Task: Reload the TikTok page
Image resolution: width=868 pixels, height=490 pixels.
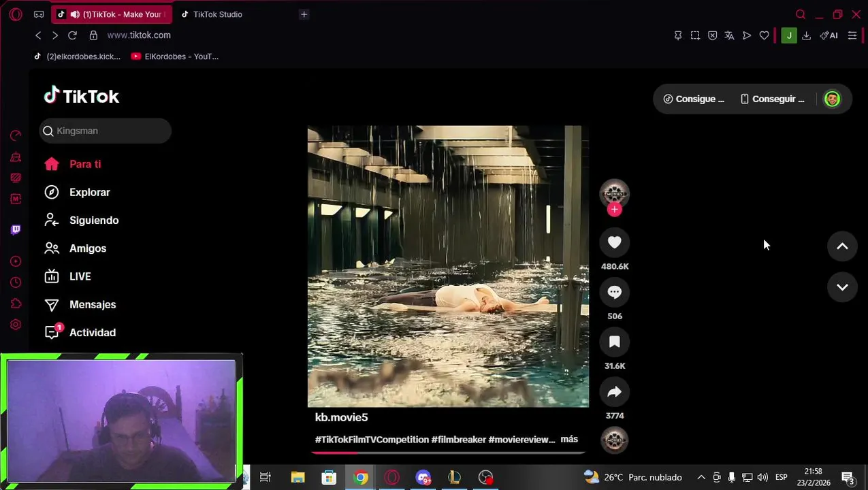Action: click(72, 35)
